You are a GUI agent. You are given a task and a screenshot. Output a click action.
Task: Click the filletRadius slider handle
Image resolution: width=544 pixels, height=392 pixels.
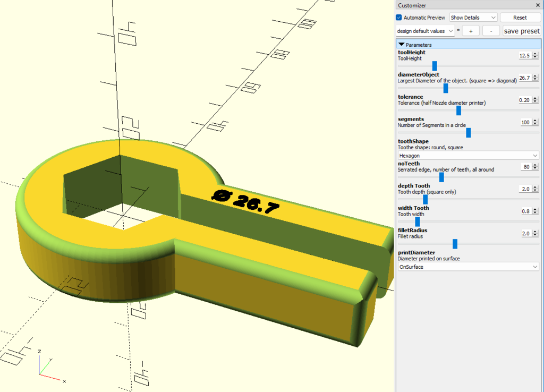455,244
